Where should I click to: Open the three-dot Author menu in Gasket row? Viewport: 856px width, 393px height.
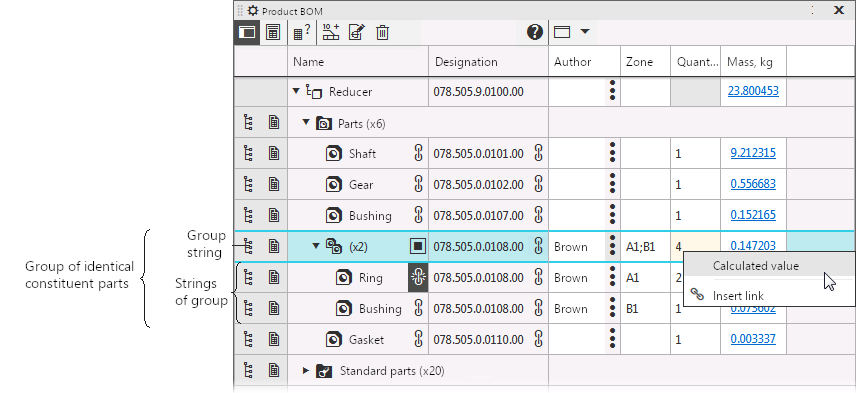point(613,339)
